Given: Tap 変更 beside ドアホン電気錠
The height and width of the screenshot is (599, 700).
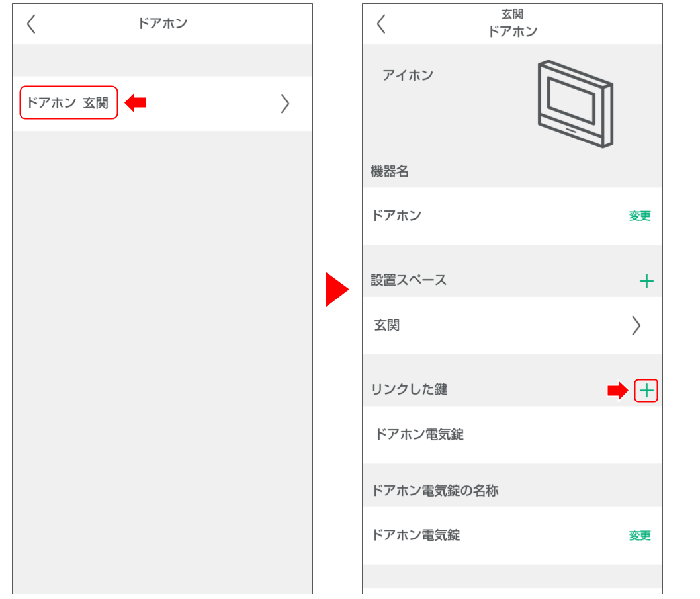Looking at the screenshot, I should [x=638, y=536].
